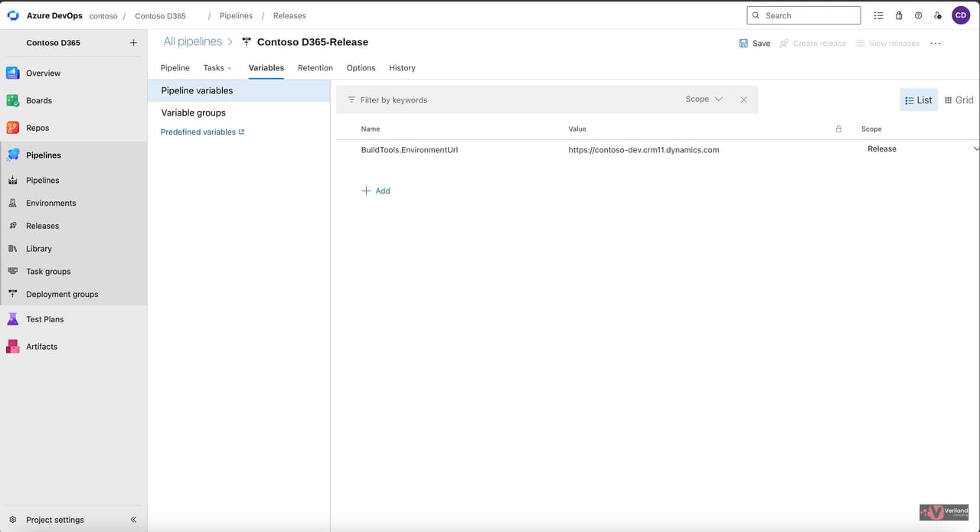Click View releases button
The height and width of the screenshot is (532, 980).
(887, 44)
